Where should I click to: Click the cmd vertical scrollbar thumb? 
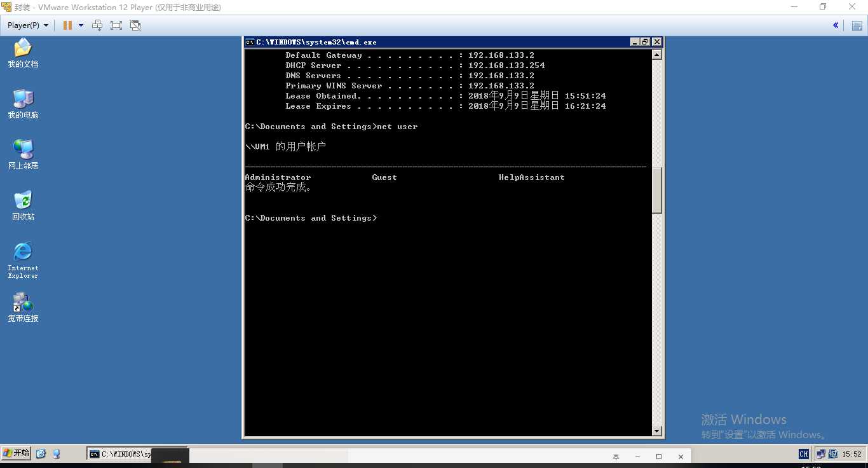[x=657, y=190]
